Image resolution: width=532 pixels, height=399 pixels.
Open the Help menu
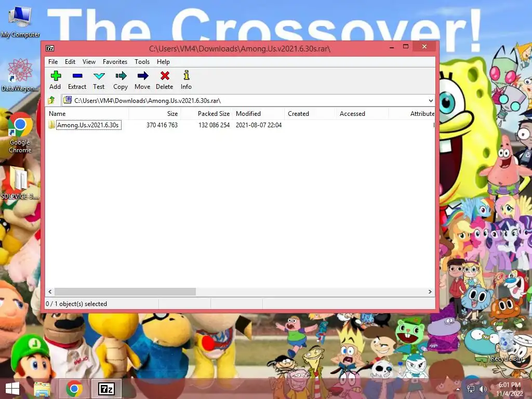tap(163, 62)
